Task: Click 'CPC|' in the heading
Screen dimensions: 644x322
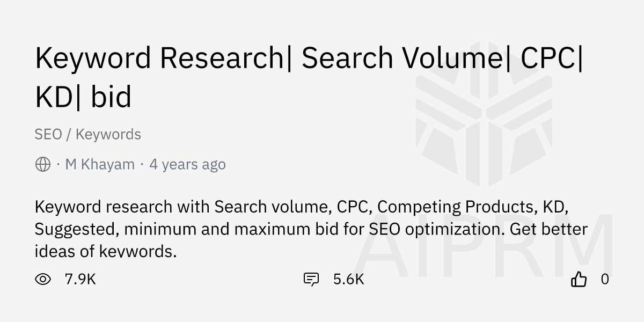Action: [552, 58]
